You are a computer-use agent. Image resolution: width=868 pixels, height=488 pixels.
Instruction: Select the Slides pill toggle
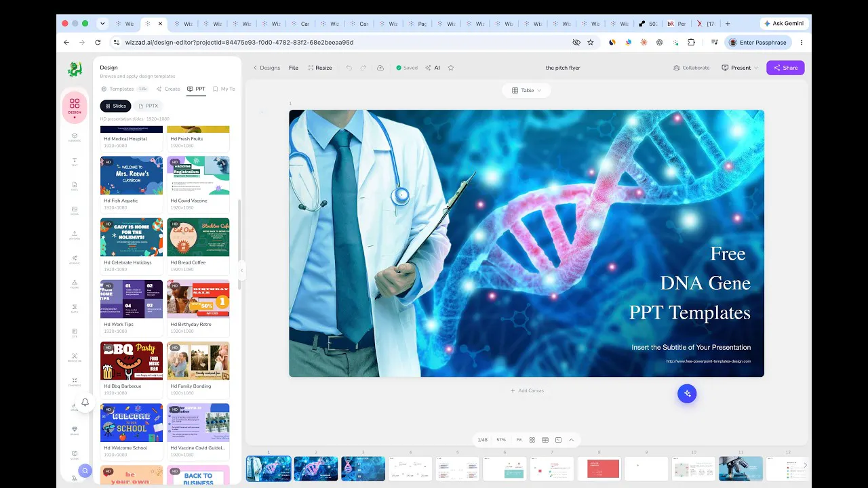click(115, 106)
